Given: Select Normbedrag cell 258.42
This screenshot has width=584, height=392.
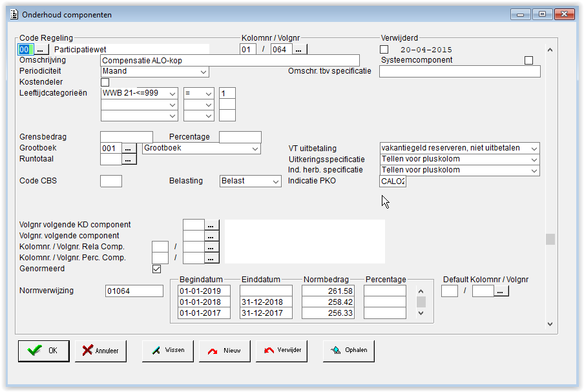Looking at the screenshot, I should [x=328, y=302].
